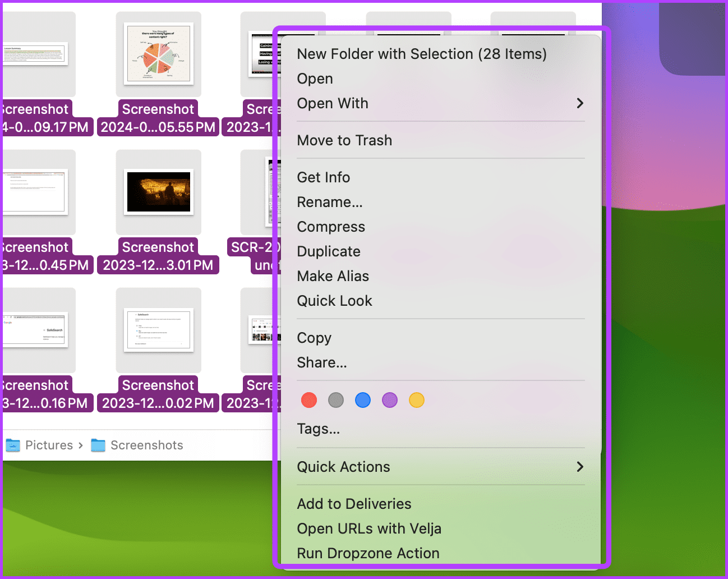Select the Screenshot 2024-0...05.55 PM thumbnail
Screen dimensions: 728x579
point(159,54)
